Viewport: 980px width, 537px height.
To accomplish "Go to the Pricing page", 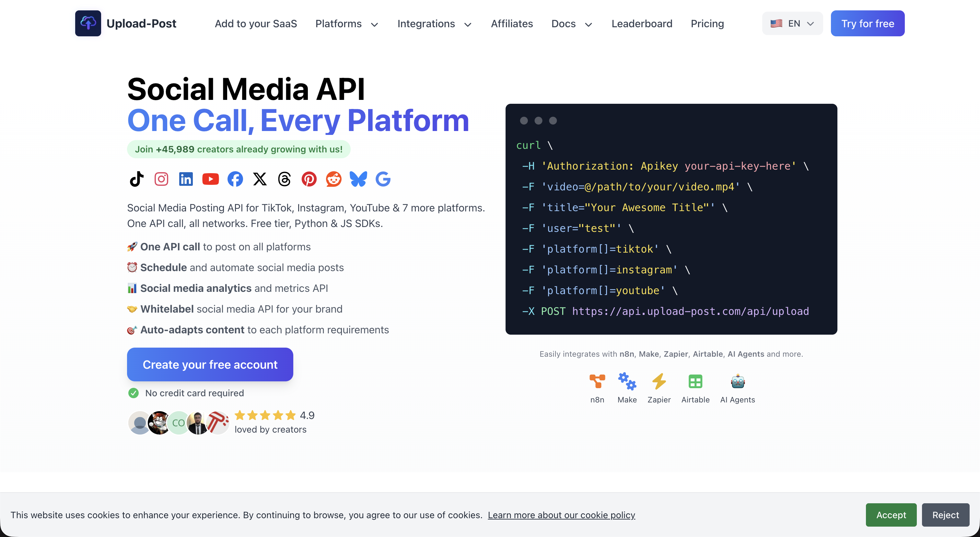I will [707, 24].
